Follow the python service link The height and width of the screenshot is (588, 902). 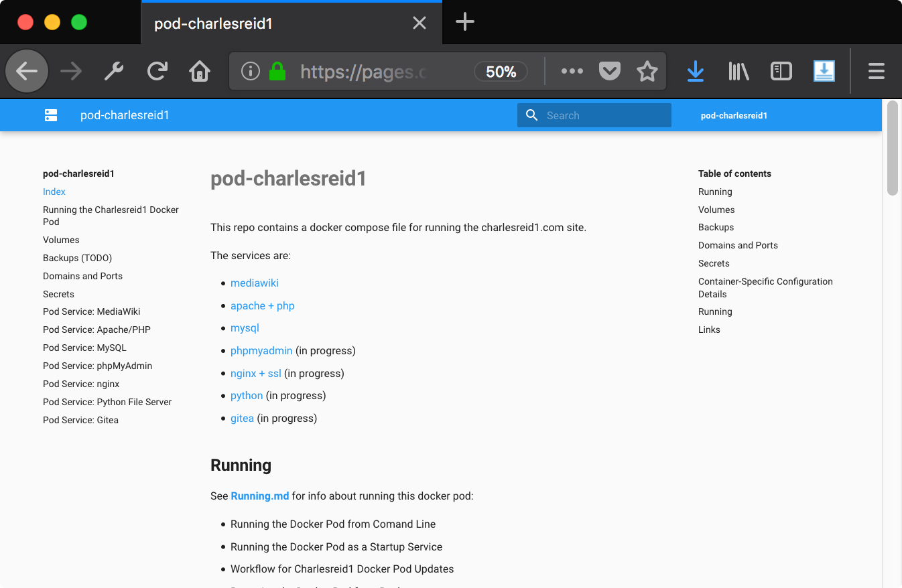247,396
